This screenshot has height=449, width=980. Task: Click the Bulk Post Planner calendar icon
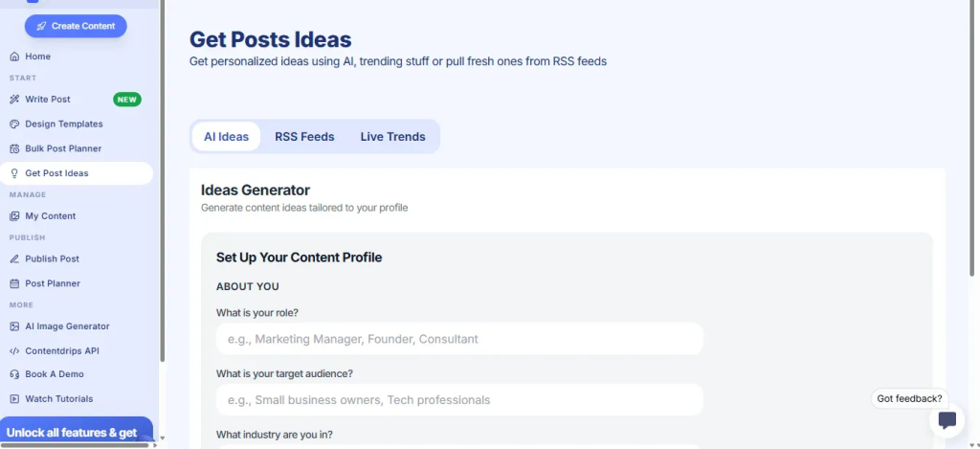point(14,149)
